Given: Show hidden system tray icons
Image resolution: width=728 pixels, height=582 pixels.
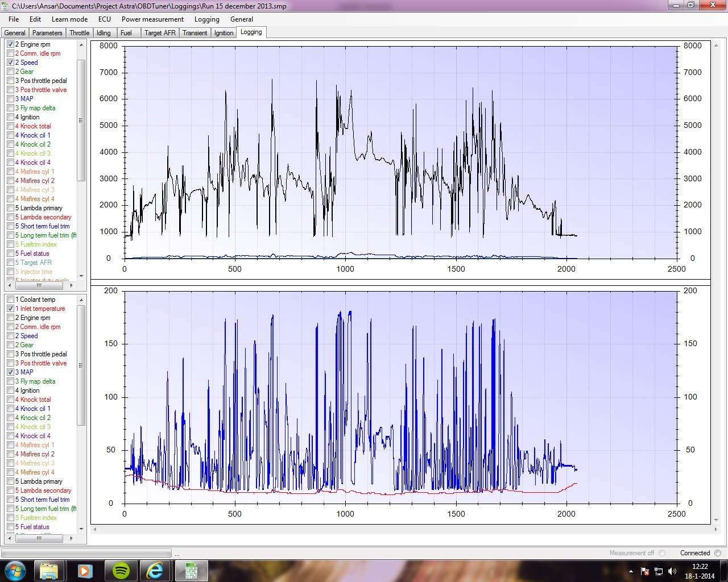Looking at the screenshot, I should [631, 571].
